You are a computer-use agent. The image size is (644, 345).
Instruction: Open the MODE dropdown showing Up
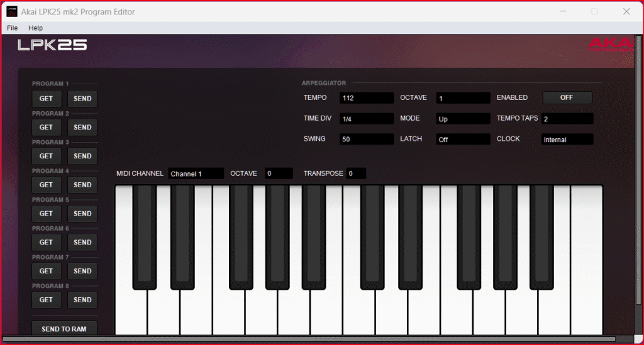(x=463, y=119)
